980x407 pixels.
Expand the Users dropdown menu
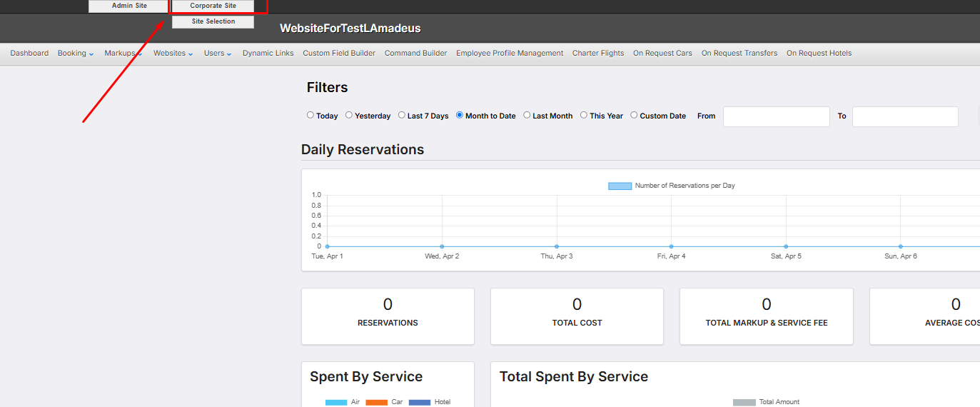tap(218, 53)
